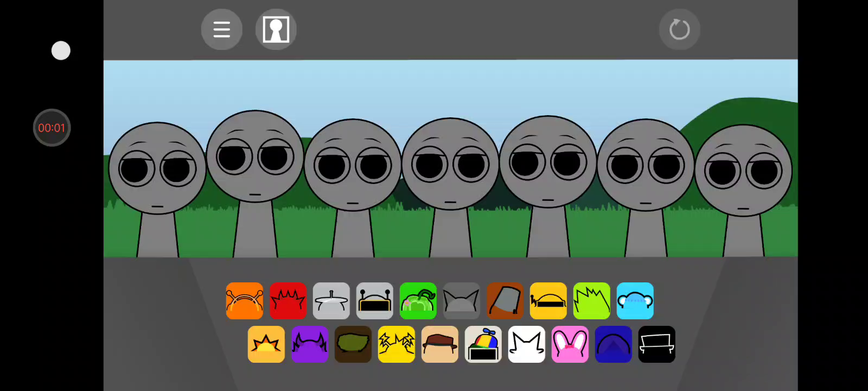
Task: Open the character portrait gallery button
Action: tap(276, 29)
